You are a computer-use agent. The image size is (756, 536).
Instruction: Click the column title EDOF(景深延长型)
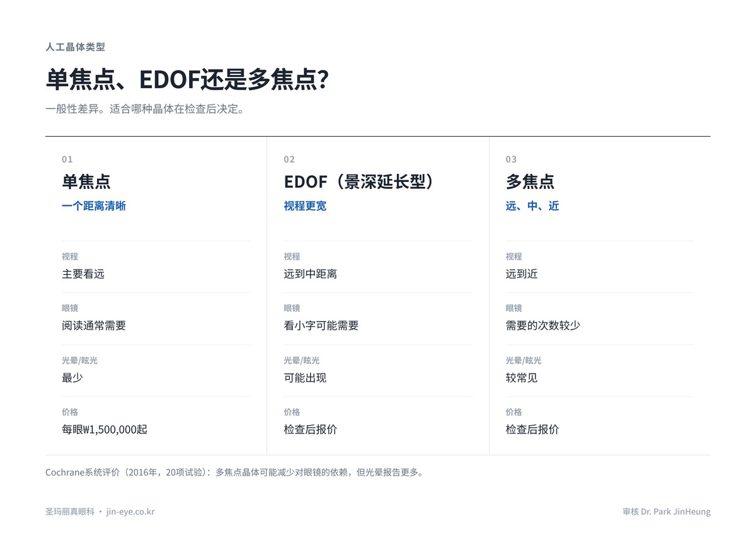click(360, 181)
